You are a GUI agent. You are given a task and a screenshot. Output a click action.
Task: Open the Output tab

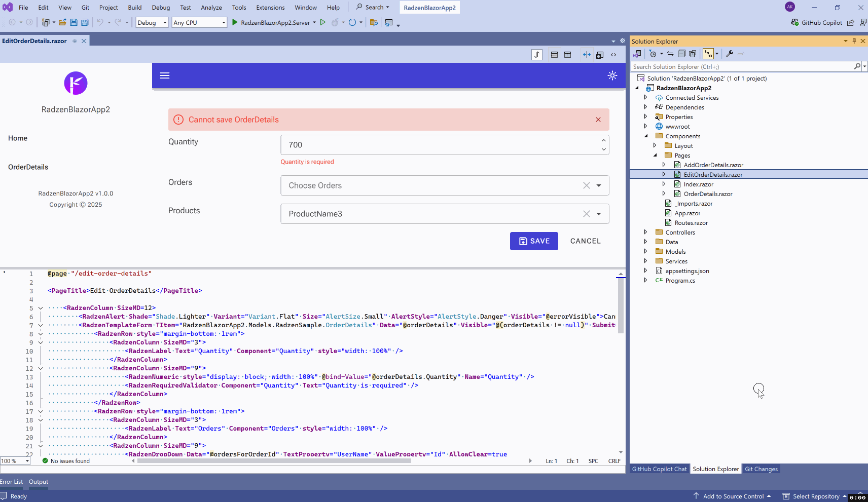(x=39, y=482)
